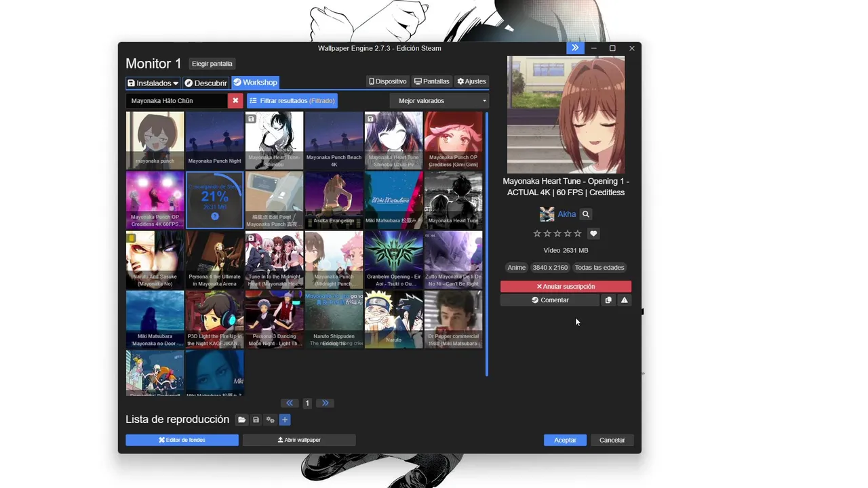Click Elegir pantalla button
868x488 pixels.
[212, 64]
